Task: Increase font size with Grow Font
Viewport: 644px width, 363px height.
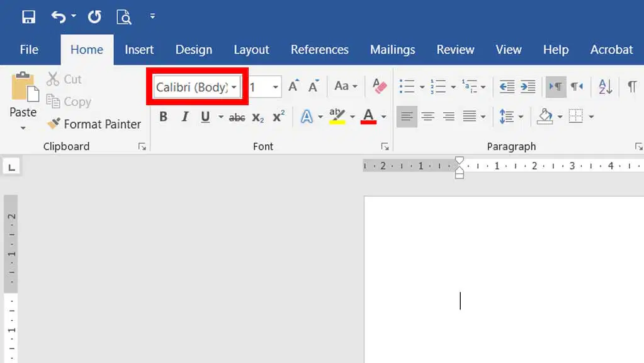Action: coord(293,86)
